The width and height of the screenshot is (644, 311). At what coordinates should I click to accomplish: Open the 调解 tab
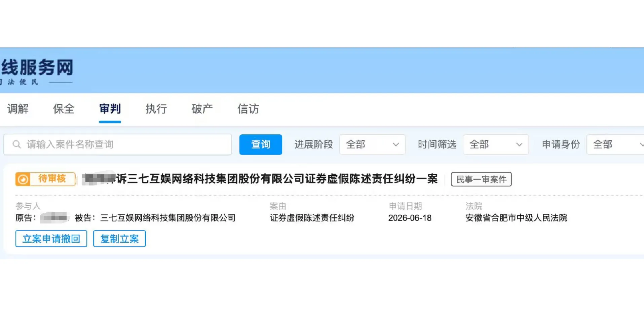[x=18, y=109]
